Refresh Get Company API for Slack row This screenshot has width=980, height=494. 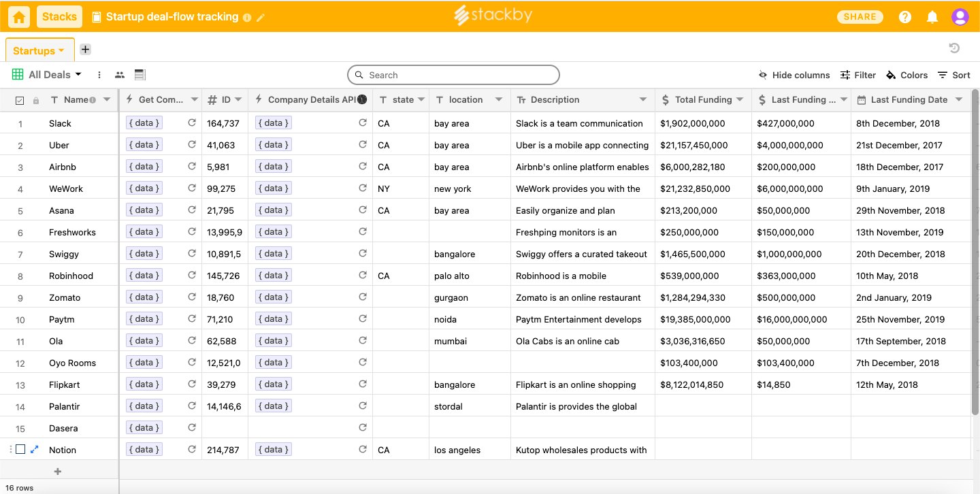[x=192, y=123]
